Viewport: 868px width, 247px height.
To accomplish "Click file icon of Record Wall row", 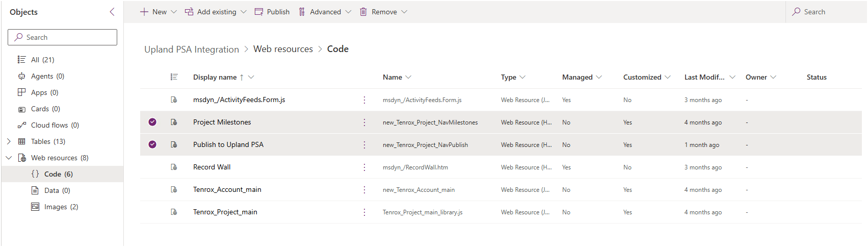I will 174,167.
